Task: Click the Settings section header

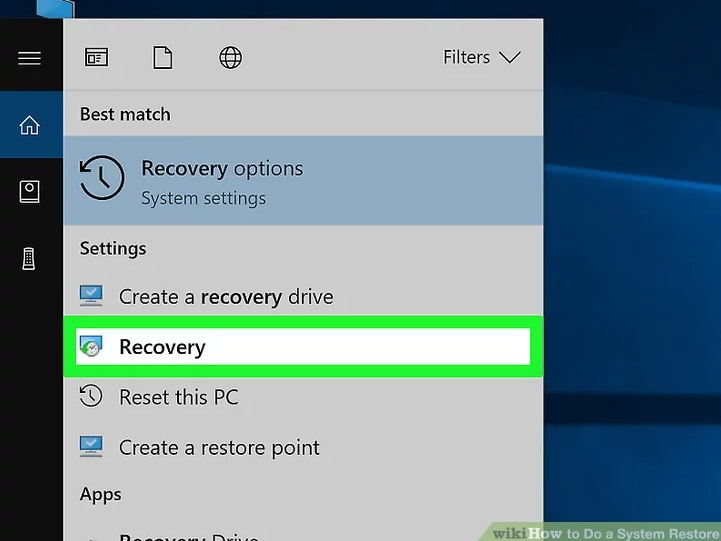Action: click(113, 248)
